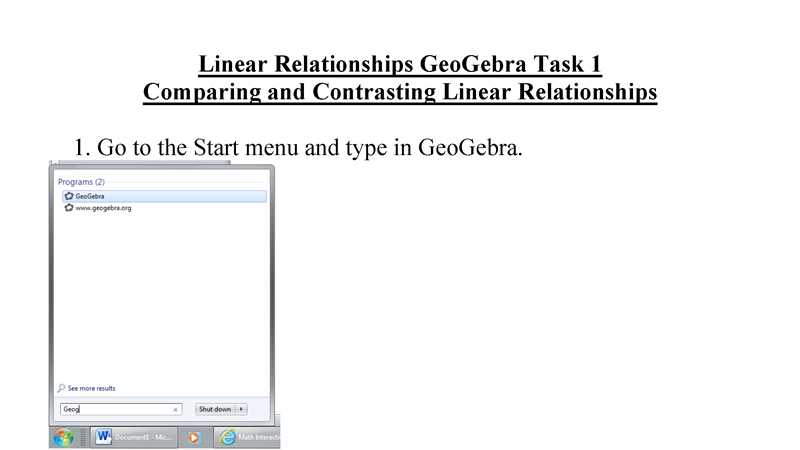The height and width of the screenshot is (450, 800).
Task: Clear the search box with the X
Action: pyautogui.click(x=176, y=409)
